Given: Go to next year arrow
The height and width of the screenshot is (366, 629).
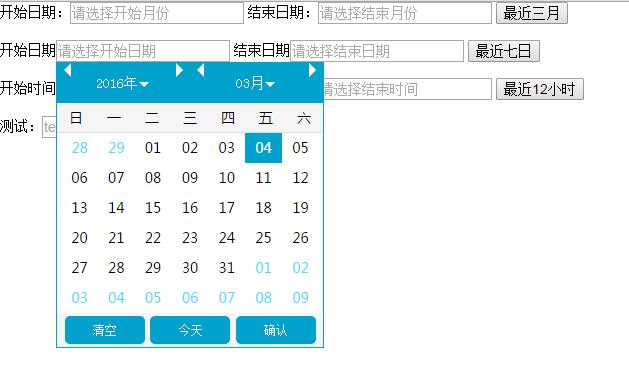Looking at the screenshot, I should coord(179,70).
